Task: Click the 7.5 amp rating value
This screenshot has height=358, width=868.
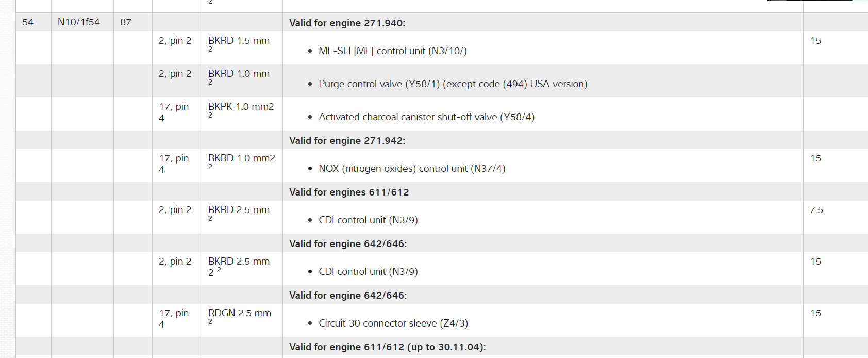Action: 816,210
